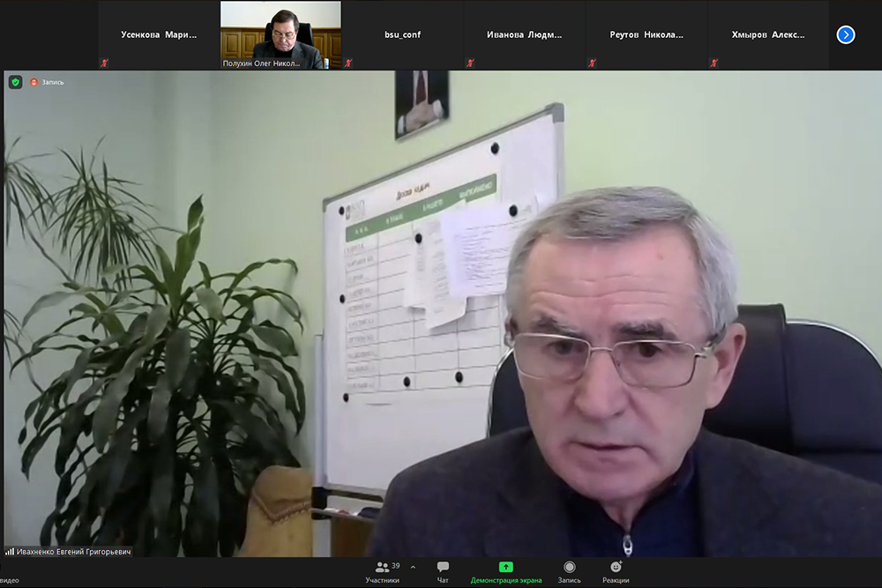Open the Чат chat panel

[443, 571]
